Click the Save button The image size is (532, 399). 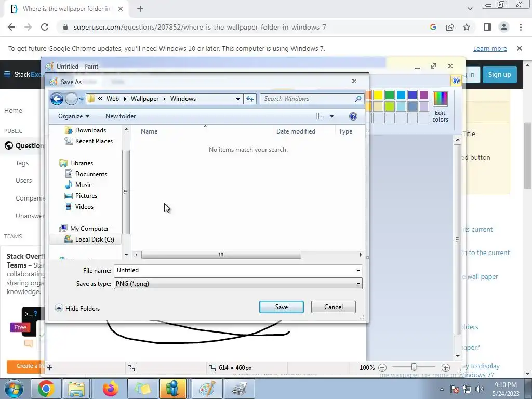[281, 307]
